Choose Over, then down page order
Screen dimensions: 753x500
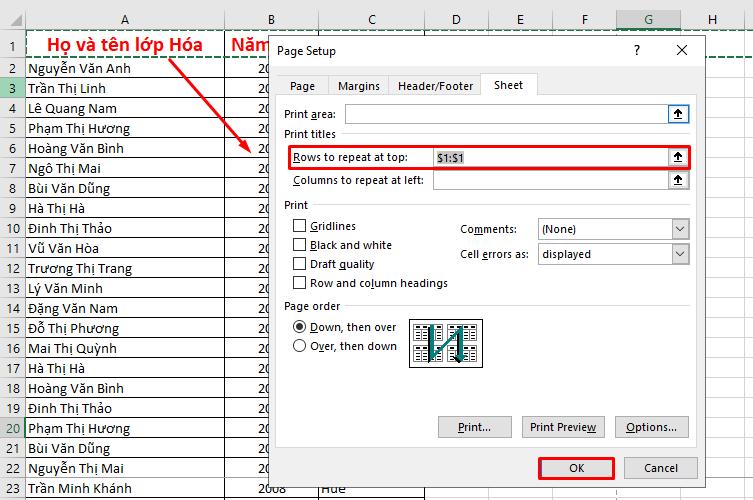click(299, 346)
